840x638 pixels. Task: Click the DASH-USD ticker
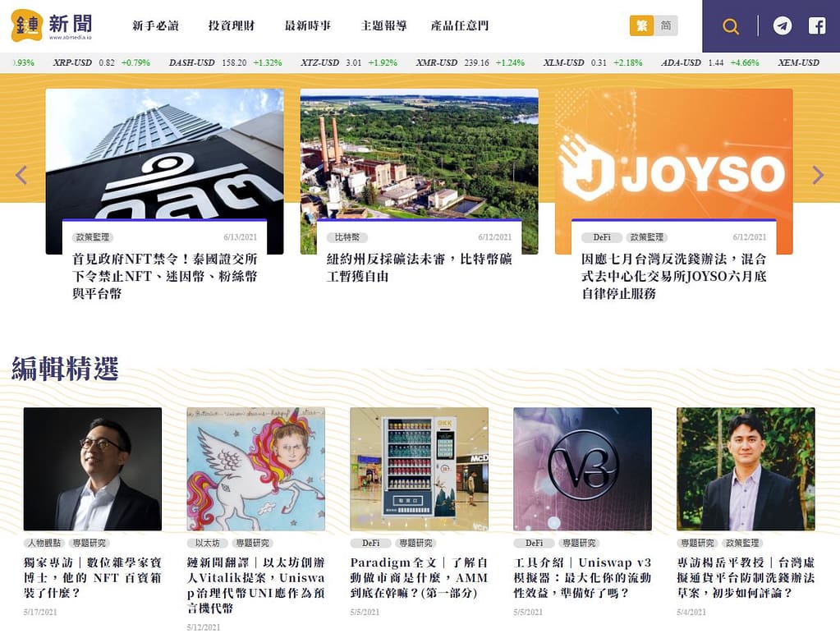(225, 62)
